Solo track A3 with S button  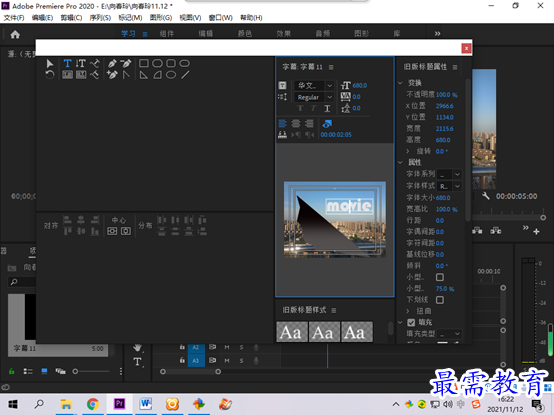point(241,361)
